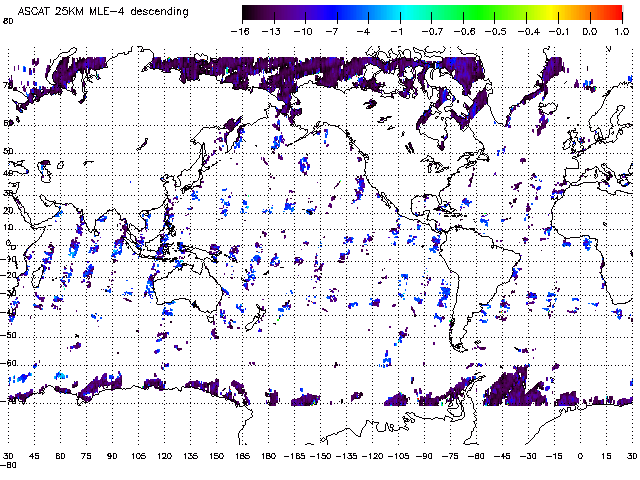Select the -0.7 color bar label

431,32
